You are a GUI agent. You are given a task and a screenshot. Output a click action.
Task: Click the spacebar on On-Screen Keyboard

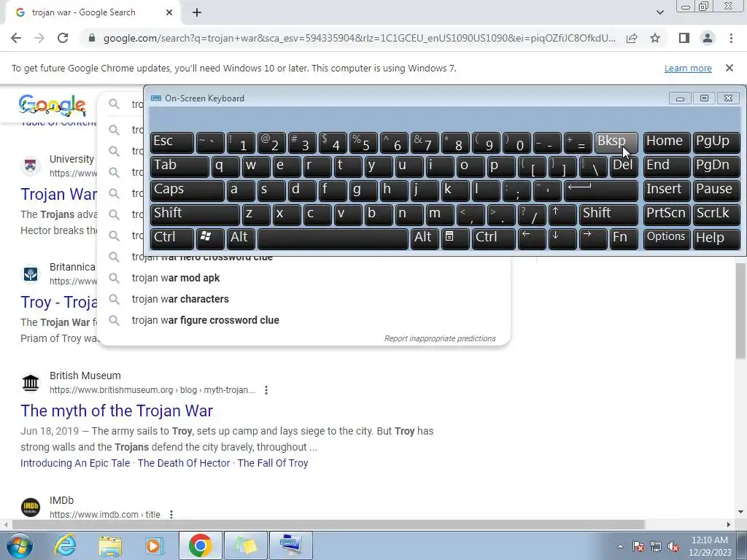pos(333,238)
